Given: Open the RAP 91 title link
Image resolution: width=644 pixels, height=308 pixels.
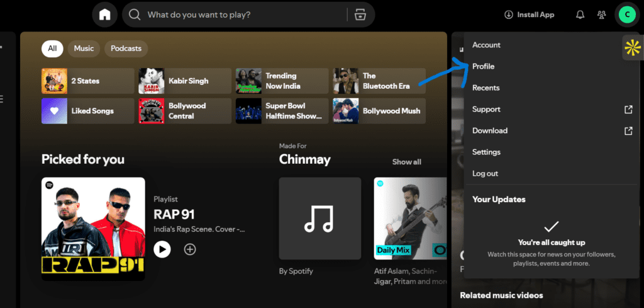Looking at the screenshot, I should point(174,214).
